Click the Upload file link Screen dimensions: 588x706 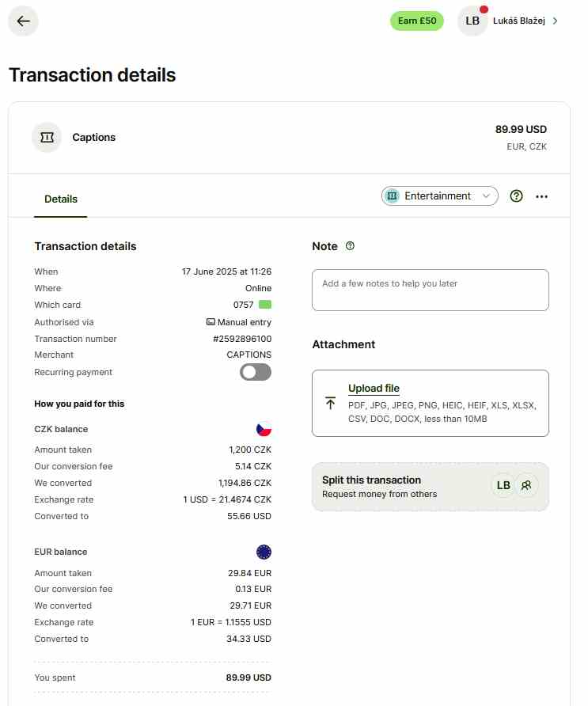coord(374,389)
